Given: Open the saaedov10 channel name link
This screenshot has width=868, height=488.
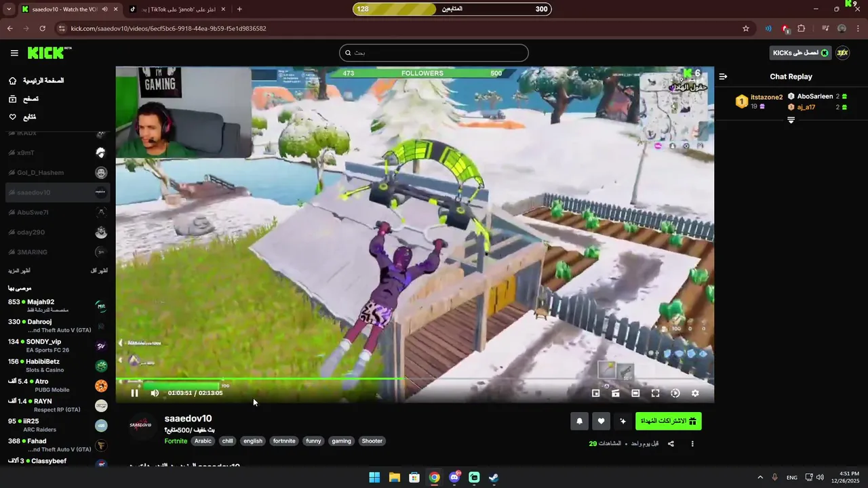Looking at the screenshot, I should point(188,418).
